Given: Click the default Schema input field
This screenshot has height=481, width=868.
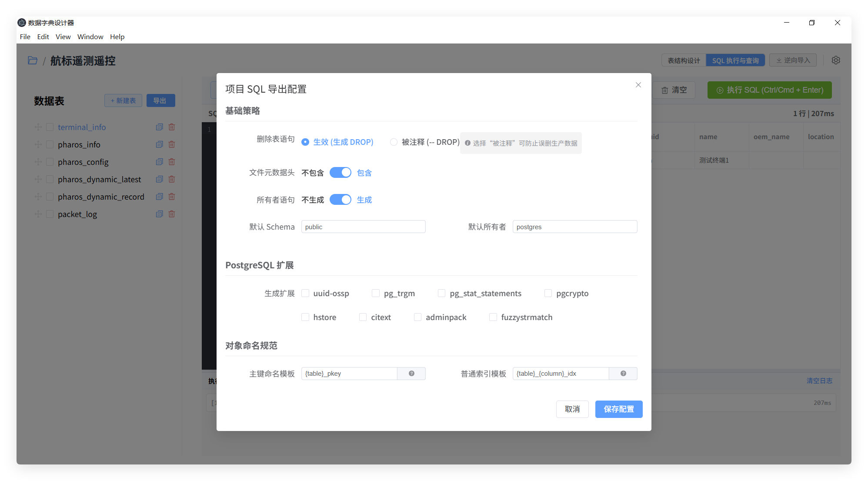Looking at the screenshot, I should (x=363, y=227).
